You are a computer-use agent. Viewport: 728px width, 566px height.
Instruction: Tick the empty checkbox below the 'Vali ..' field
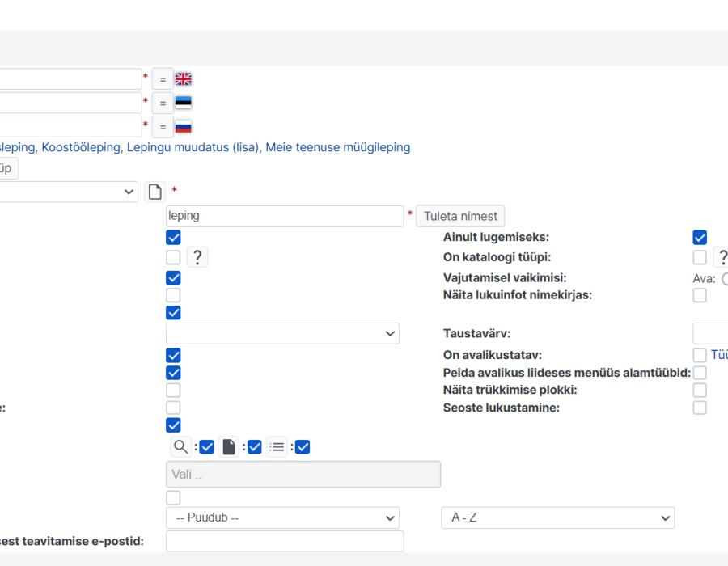pos(173,498)
